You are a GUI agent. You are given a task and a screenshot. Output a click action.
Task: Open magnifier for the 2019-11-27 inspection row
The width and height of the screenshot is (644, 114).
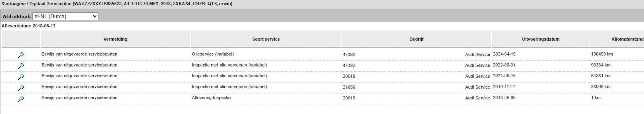point(21,87)
